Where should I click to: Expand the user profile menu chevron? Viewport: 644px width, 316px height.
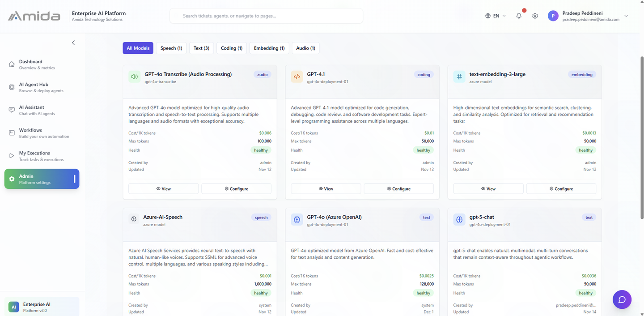point(626,16)
